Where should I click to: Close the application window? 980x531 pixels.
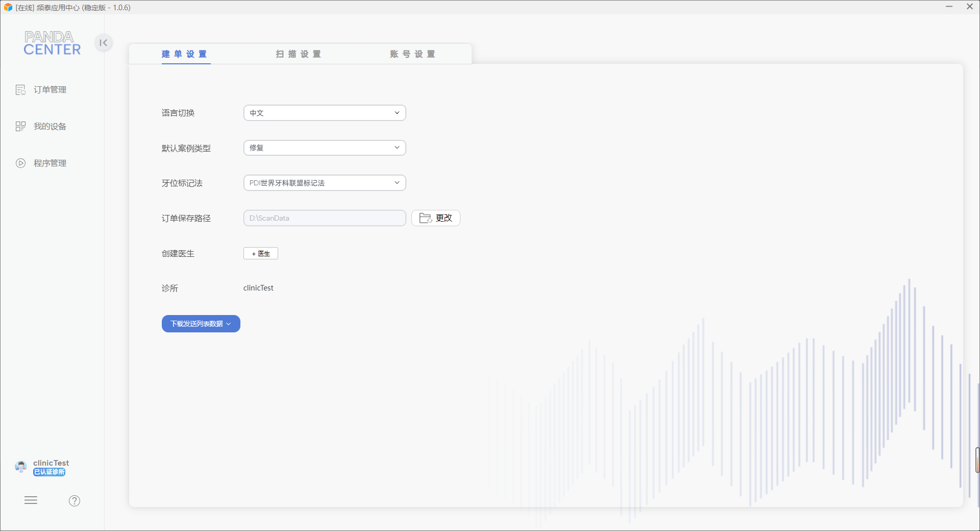[970, 7]
